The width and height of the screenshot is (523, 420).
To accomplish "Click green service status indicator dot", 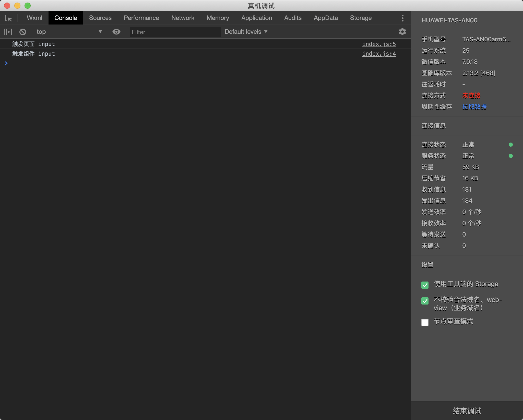I will [x=510, y=156].
